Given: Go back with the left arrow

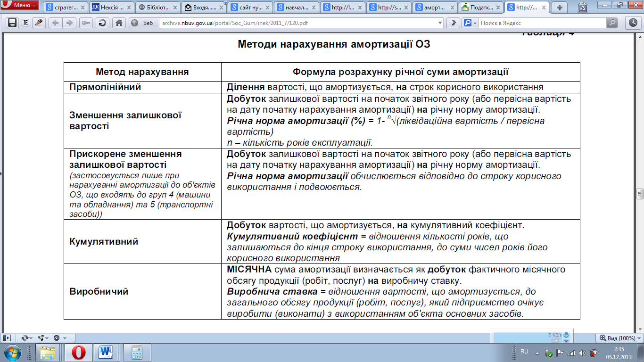Looking at the screenshot, I should coord(56,23).
